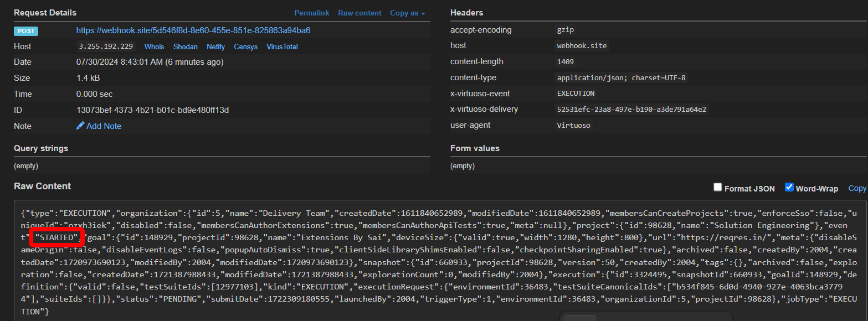Click the POST method badge

(26, 31)
